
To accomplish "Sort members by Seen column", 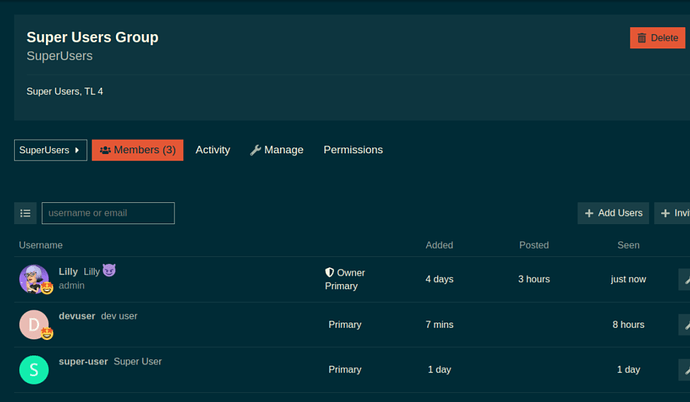I will click(x=628, y=245).
